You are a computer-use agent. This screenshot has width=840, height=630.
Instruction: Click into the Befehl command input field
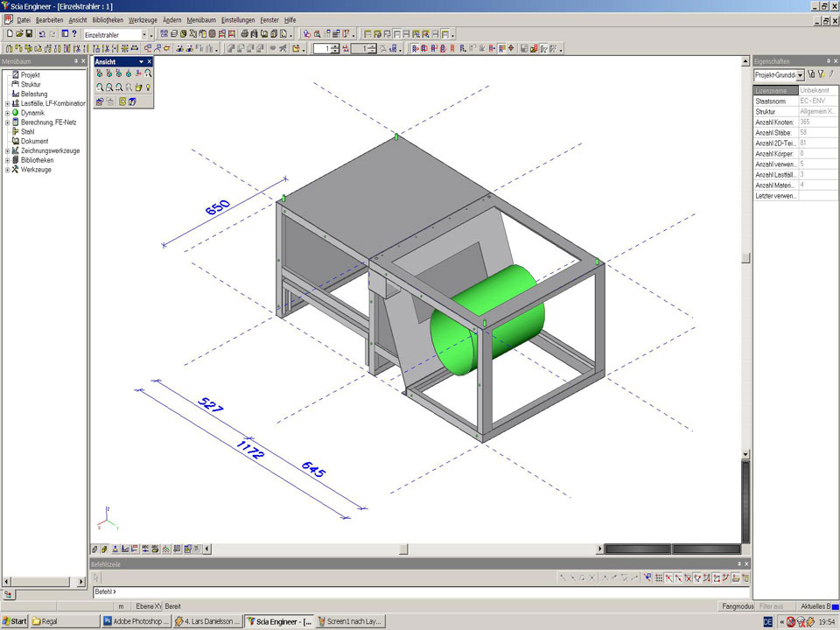coord(420,592)
